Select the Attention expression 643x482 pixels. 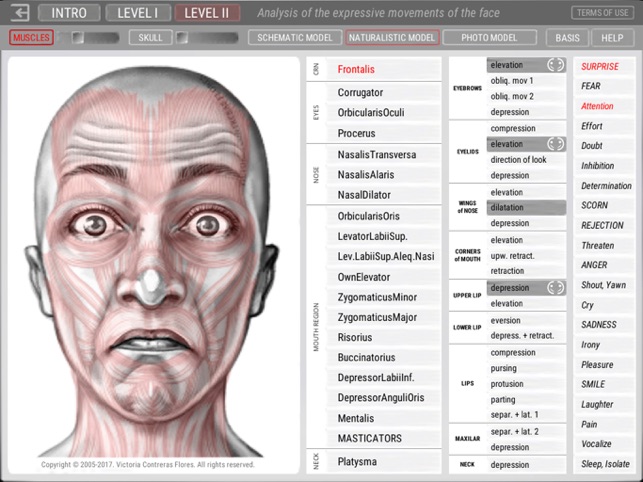pos(604,106)
